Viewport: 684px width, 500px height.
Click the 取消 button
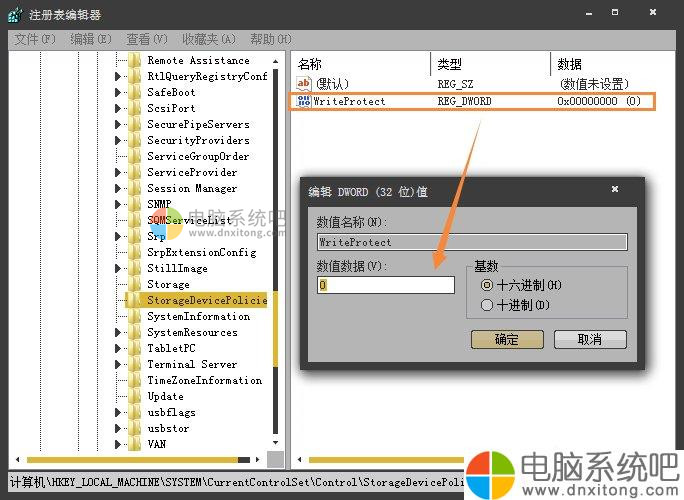click(590, 339)
